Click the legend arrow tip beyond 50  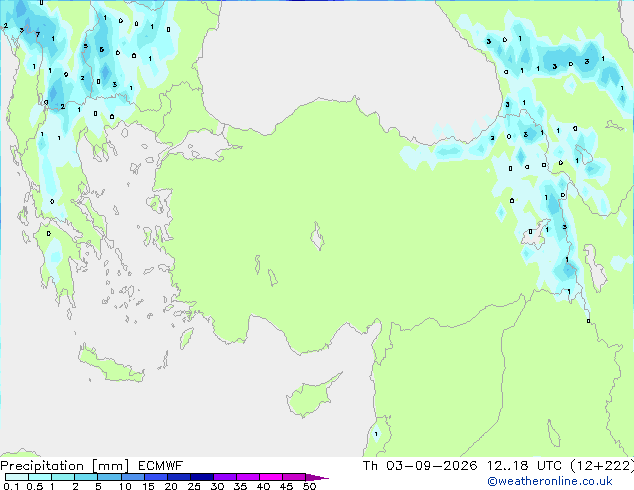click(317, 477)
